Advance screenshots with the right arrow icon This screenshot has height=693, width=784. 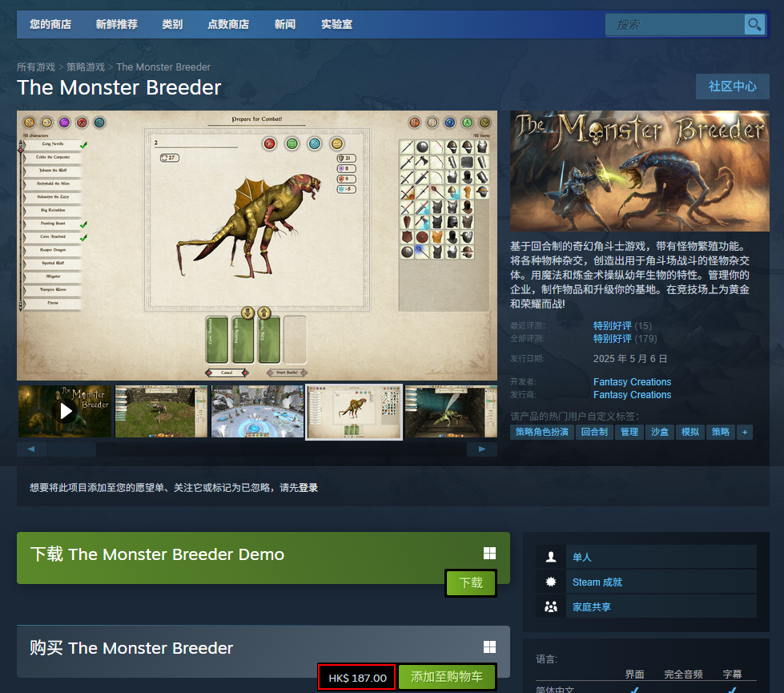[x=481, y=449]
